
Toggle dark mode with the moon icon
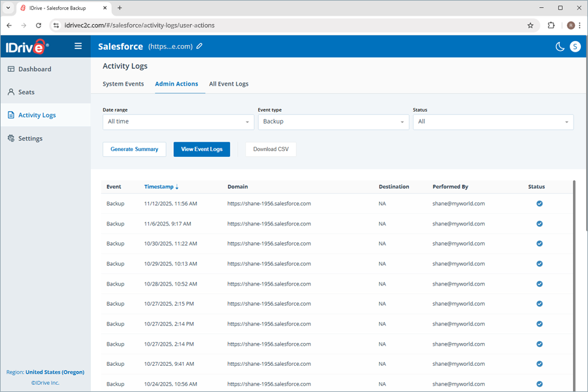pyautogui.click(x=560, y=46)
